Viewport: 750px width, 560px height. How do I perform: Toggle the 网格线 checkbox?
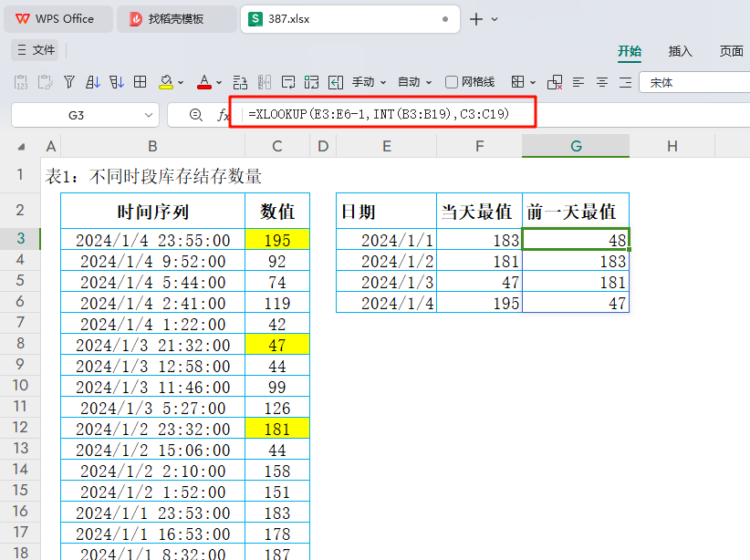[x=451, y=82]
